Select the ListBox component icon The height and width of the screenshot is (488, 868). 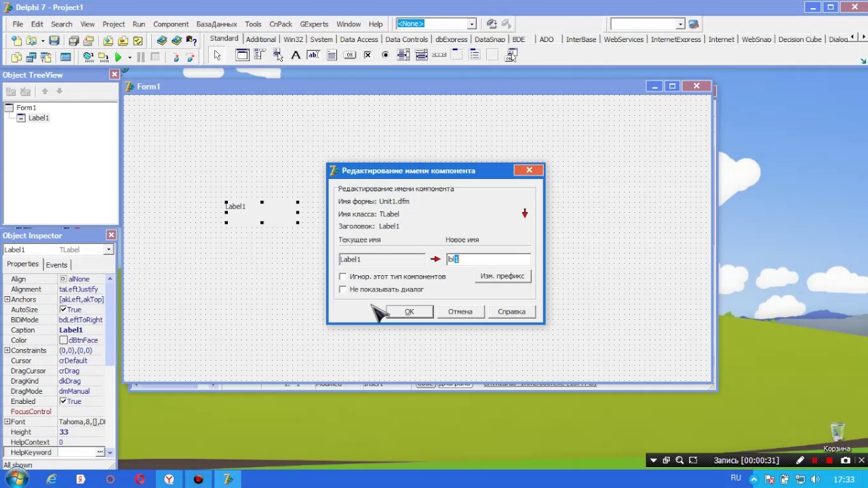point(403,55)
